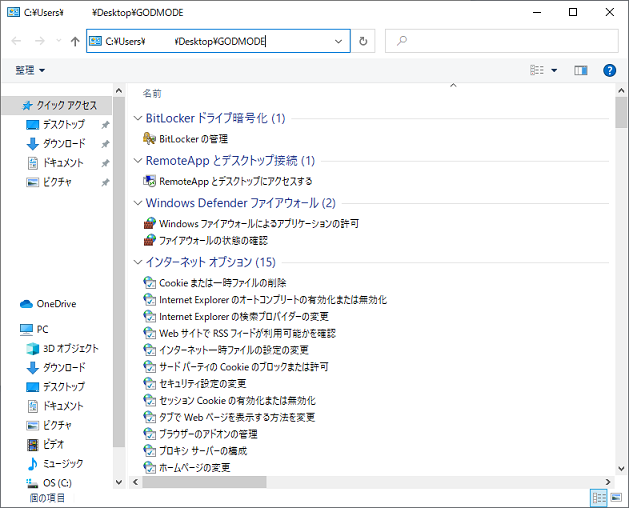Click horizontal scroll left arrow

click(x=136, y=482)
